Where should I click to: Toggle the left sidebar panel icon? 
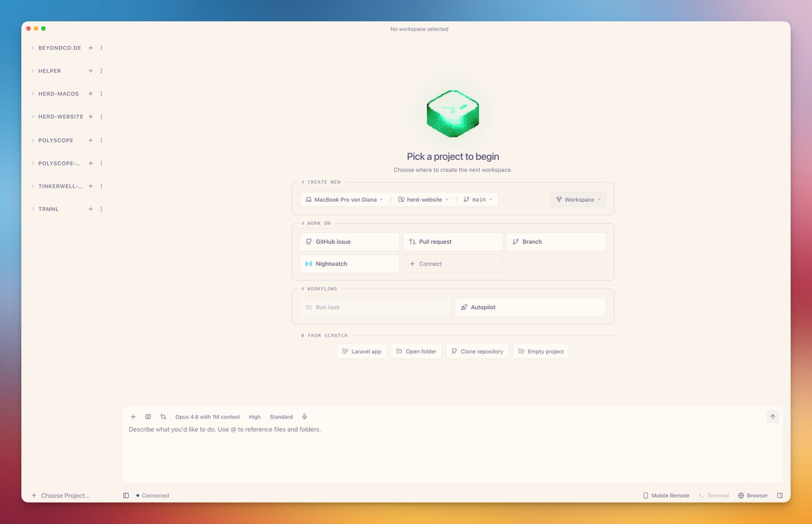click(x=126, y=496)
